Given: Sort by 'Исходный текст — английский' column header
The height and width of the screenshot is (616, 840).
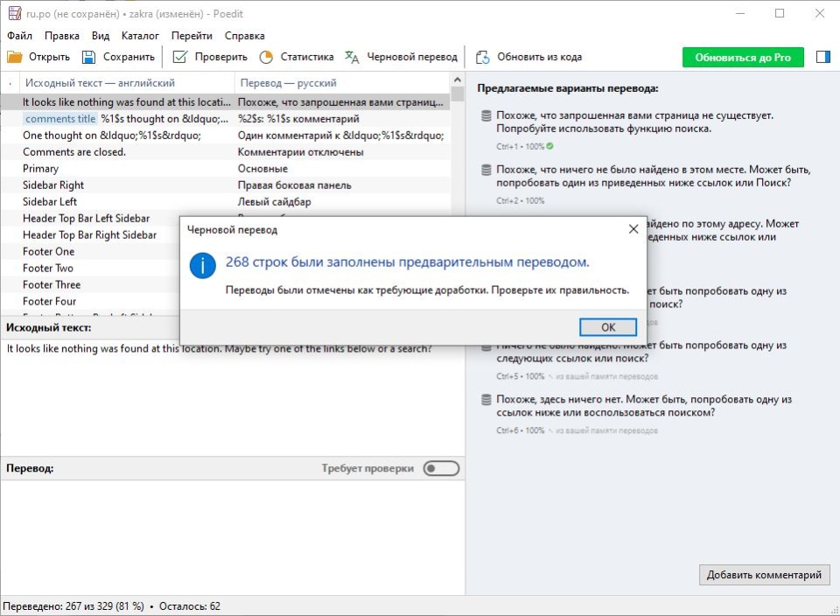Looking at the screenshot, I should click(x=100, y=83).
